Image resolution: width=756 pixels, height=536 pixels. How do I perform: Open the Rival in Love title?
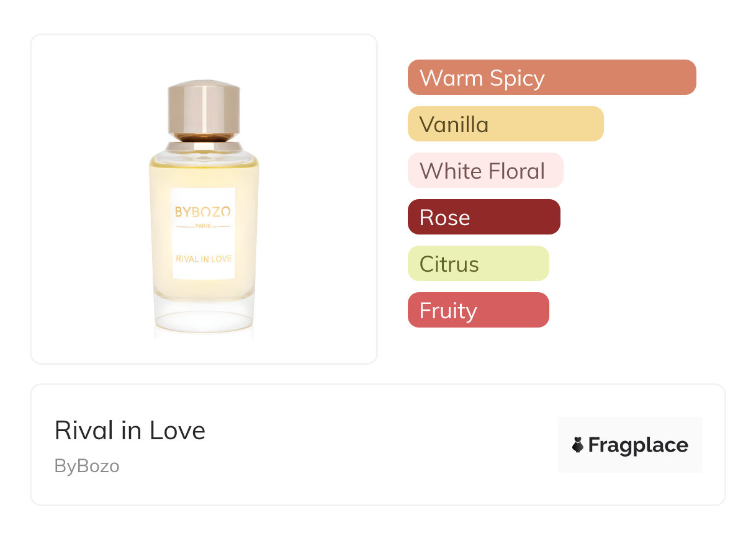point(130,431)
